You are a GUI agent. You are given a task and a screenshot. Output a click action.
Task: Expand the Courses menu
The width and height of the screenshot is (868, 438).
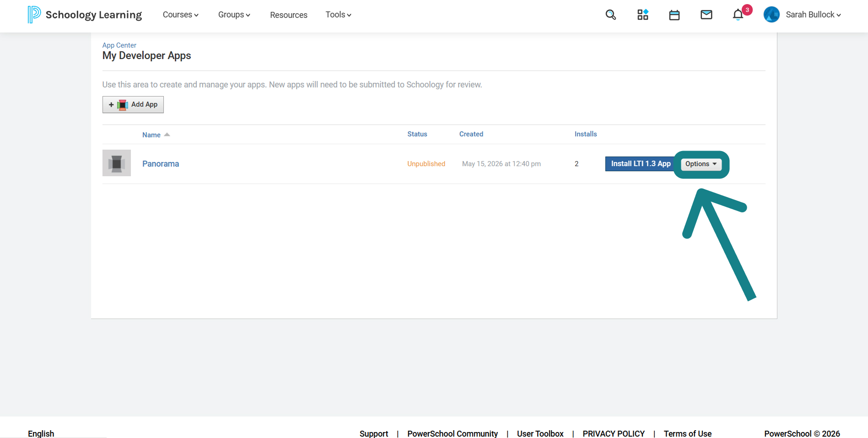pyautogui.click(x=180, y=15)
